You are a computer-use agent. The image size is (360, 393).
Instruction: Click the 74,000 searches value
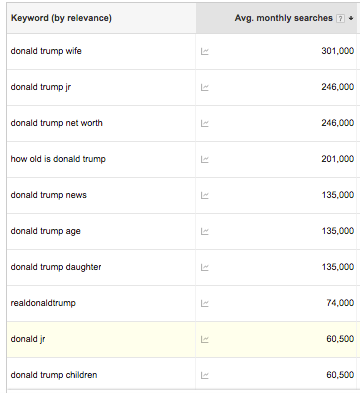[340, 303]
